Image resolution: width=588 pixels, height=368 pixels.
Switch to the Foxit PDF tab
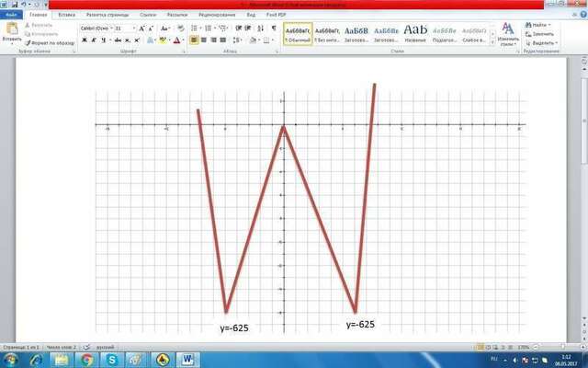276,15
